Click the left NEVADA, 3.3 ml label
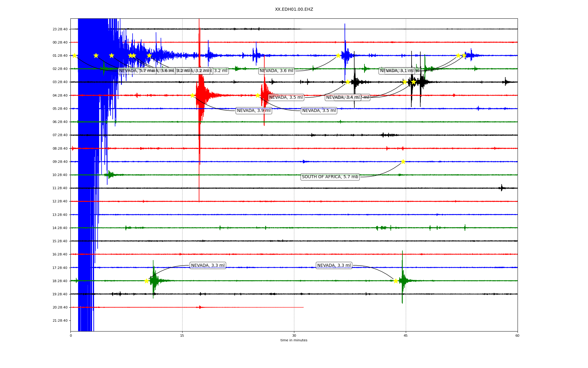This screenshot has height=368, width=588. point(208,266)
